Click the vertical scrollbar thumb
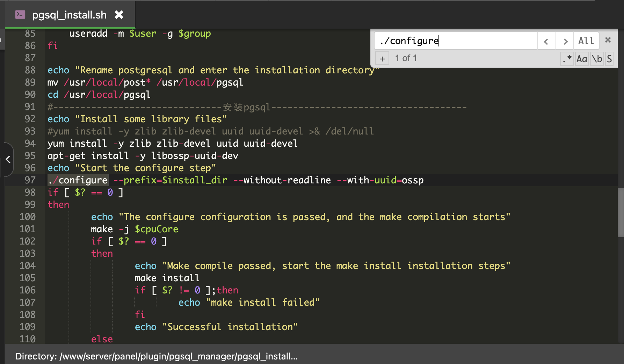 621,213
